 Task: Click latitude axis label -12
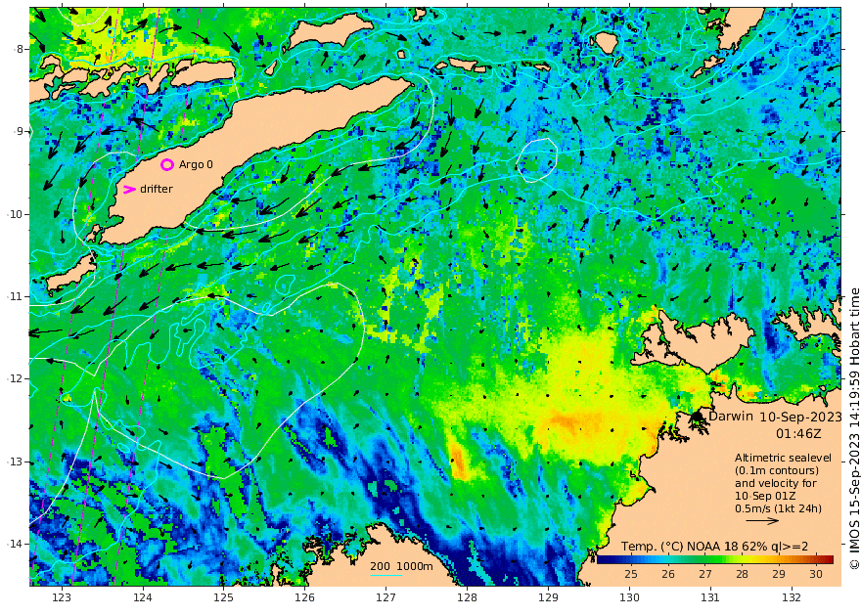pos(16,378)
